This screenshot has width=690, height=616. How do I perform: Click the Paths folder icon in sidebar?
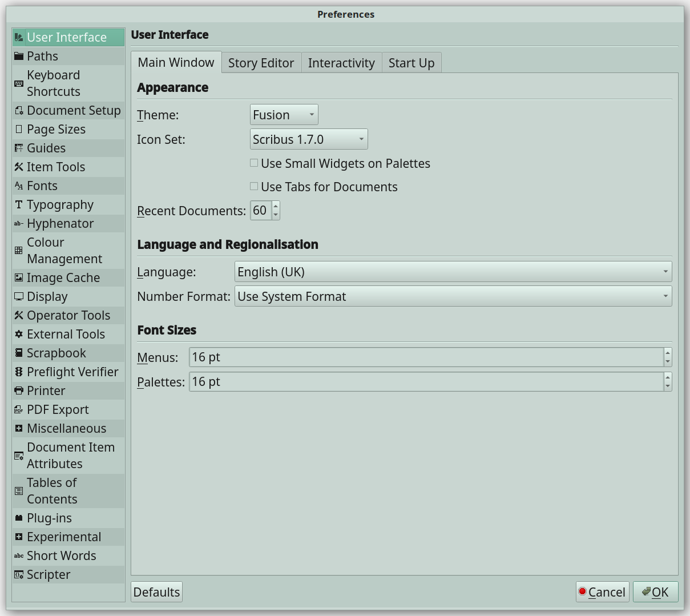click(x=19, y=56)
